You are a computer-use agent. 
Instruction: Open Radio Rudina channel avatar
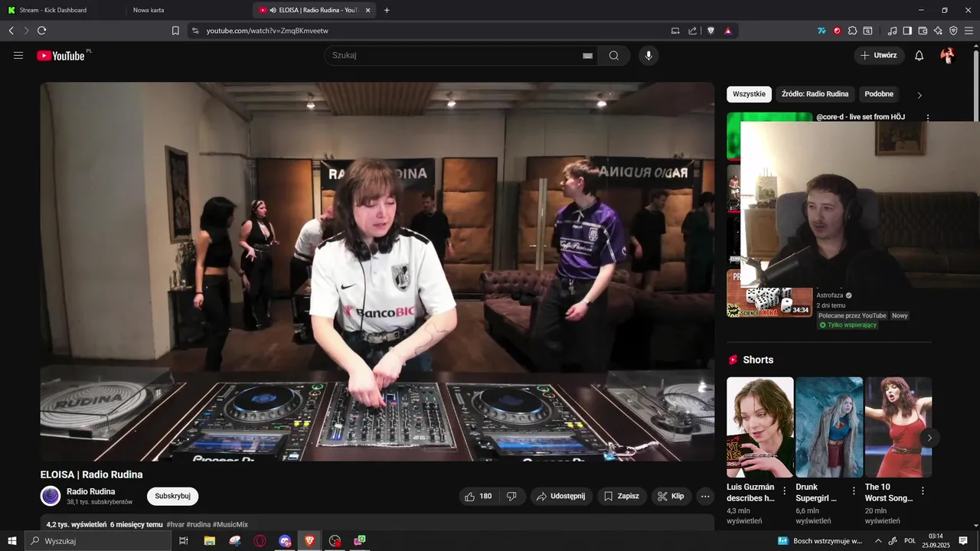(x=51, y=496)
